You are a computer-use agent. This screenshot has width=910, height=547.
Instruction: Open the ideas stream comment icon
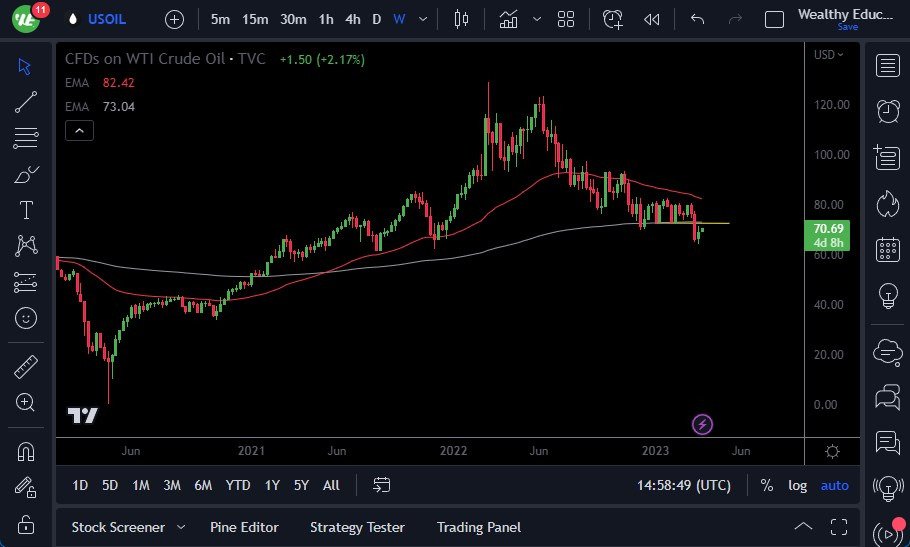pyautogui.click(x=887, y=443)
